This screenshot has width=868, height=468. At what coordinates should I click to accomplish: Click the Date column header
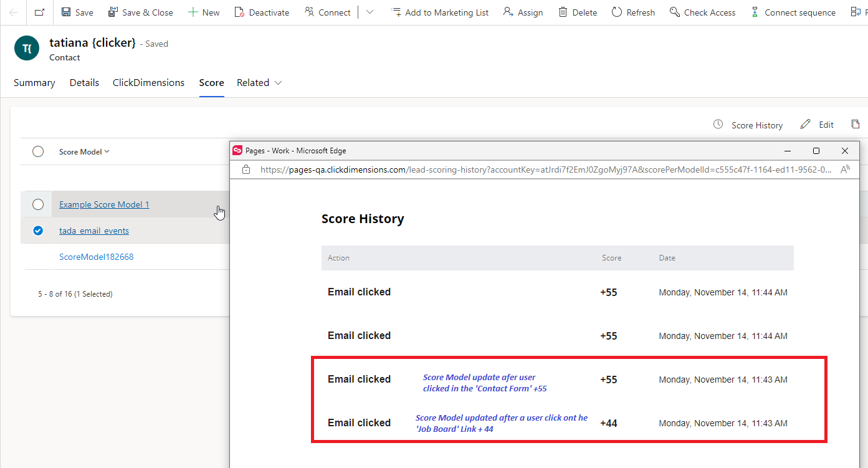[x=667, y=258]
